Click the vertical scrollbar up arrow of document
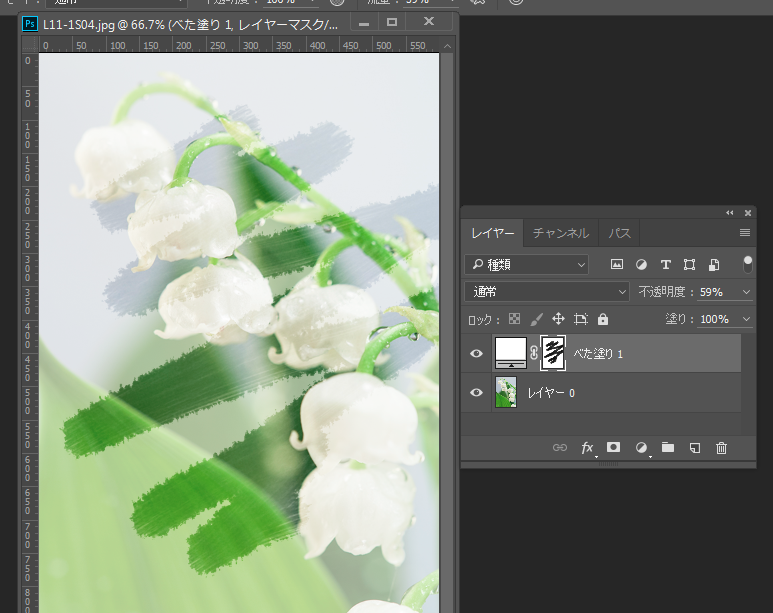This screenshot has width=773, height=613. (447, 46)
